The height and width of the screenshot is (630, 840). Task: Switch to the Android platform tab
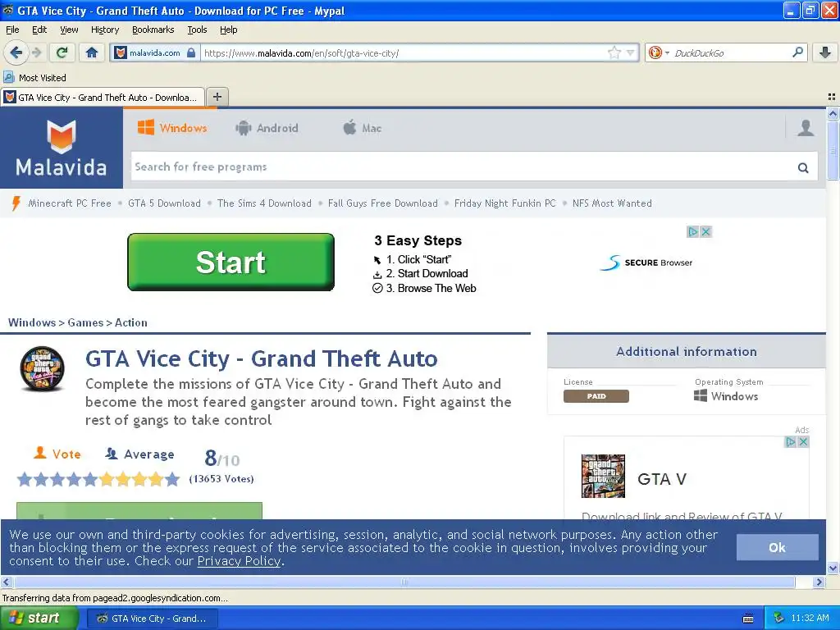(267, 128)
